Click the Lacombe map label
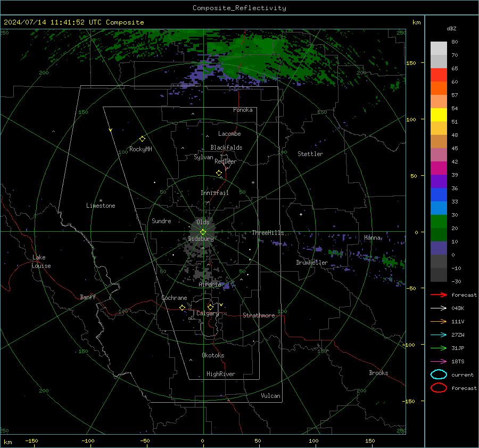Viewport: 479px width, 448px height. [229, 134]
